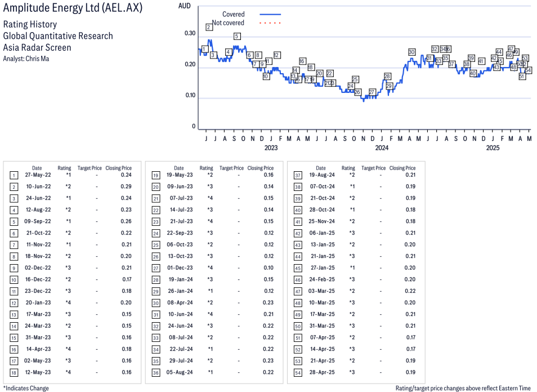Click chart marker 28 on the price chart

pyautogui.click(x=387, y=77)
